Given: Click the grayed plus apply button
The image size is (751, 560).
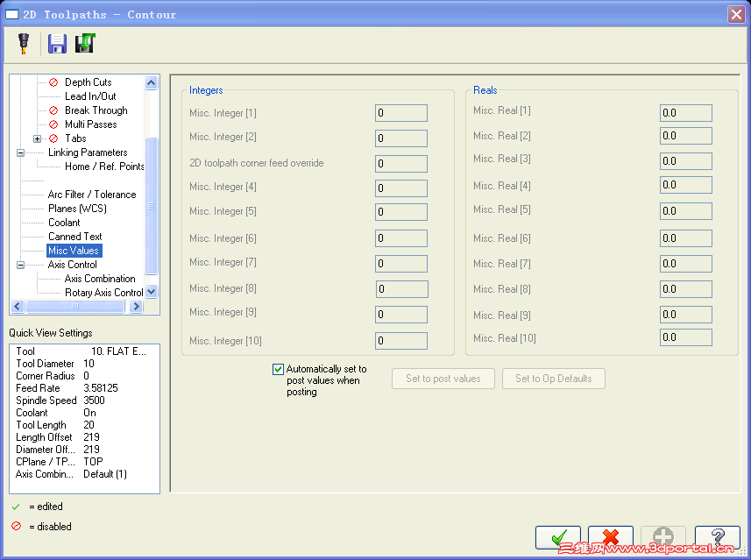Looking at the screenshot, I should click(x=663, y=537).
